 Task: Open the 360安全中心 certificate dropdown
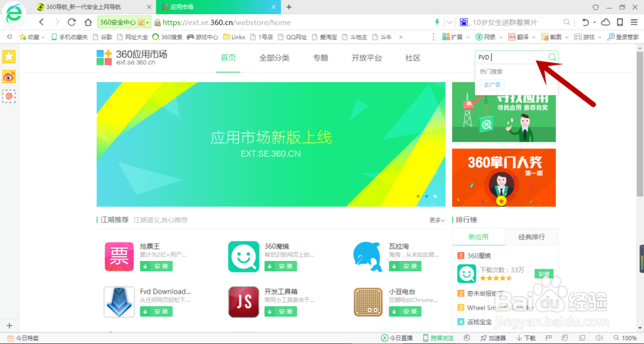[124, 22]
